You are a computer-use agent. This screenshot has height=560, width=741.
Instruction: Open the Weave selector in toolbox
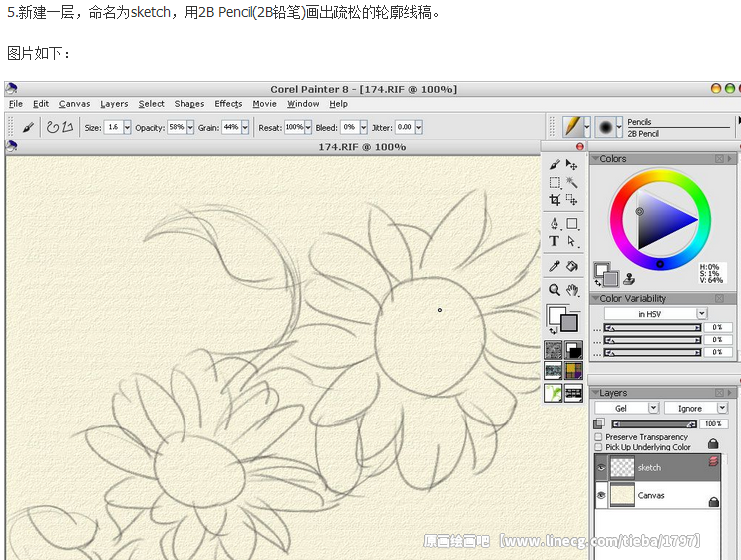[573, 371]
